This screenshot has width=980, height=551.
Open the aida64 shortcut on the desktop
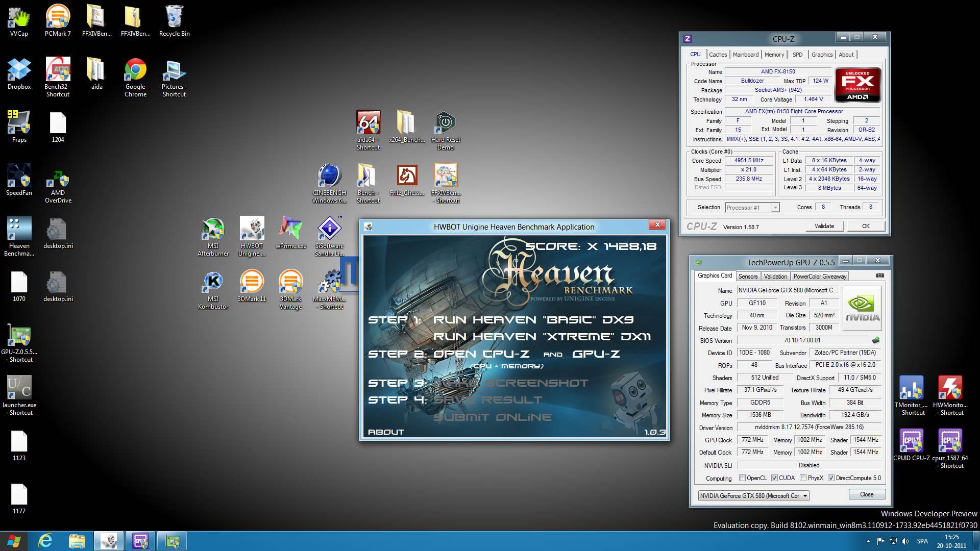(x=368, y=131)
